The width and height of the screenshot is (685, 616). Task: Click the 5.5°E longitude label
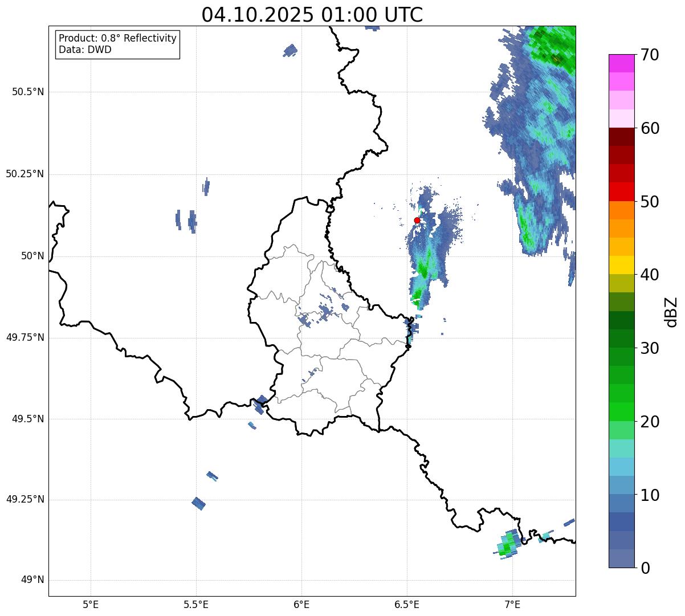196,604
